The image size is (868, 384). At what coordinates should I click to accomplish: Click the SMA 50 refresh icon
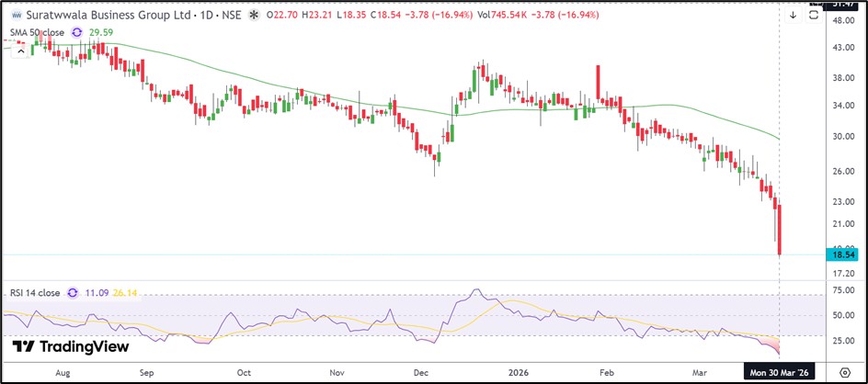point(76,32)
